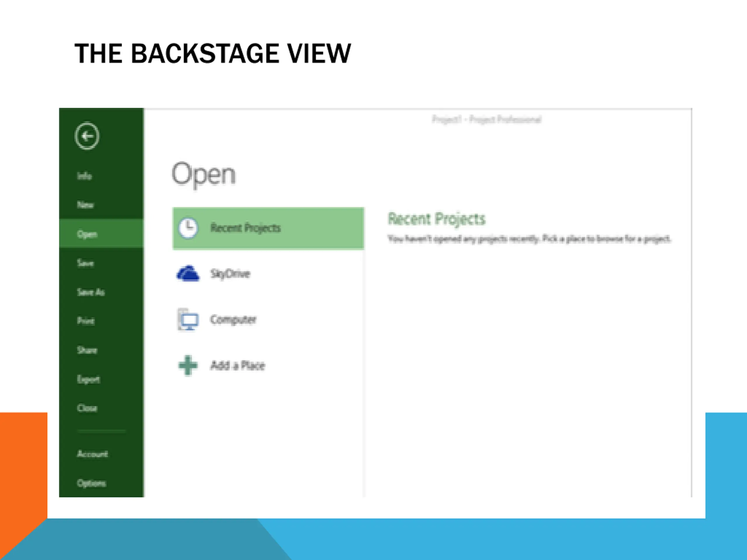
Task: Select the Recent Projects clock icon
Action: (x=188, y=229)
